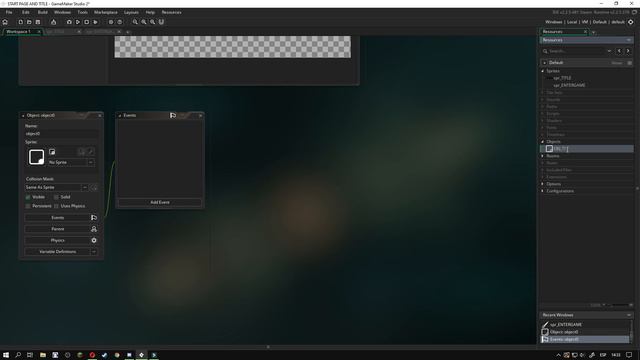
Task: Open GameMaker icon in taskbar
Action: tap(142, 355)
